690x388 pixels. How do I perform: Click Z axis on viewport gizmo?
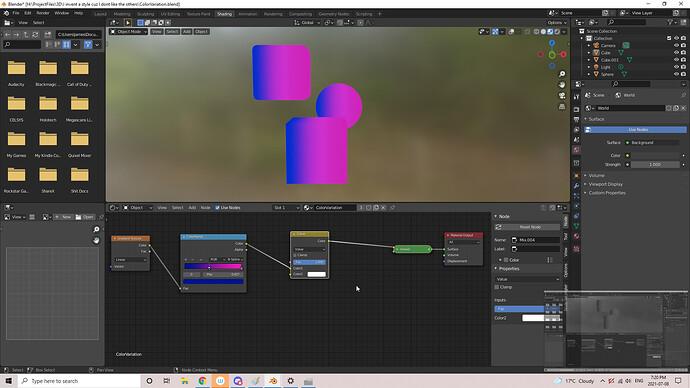pyautogui.click(x=552, y=43)
